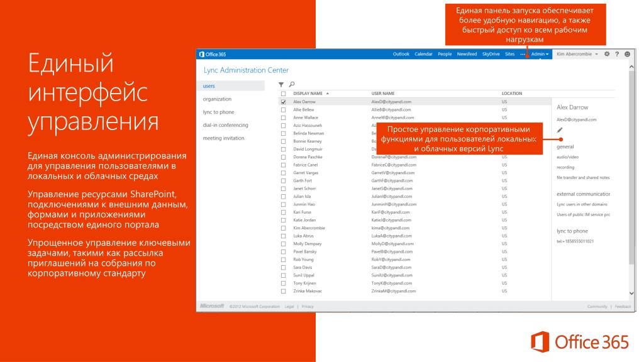The height and width of the screenshot is (362, 644).
Task: Open Calendar in the top navigation
Action: pyautogui.click(x=423, y=54)
